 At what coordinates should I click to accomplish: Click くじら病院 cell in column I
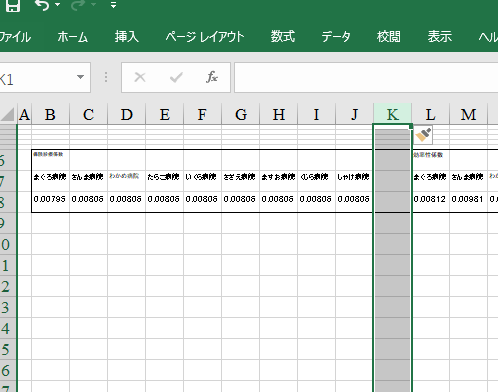point(316,181)
